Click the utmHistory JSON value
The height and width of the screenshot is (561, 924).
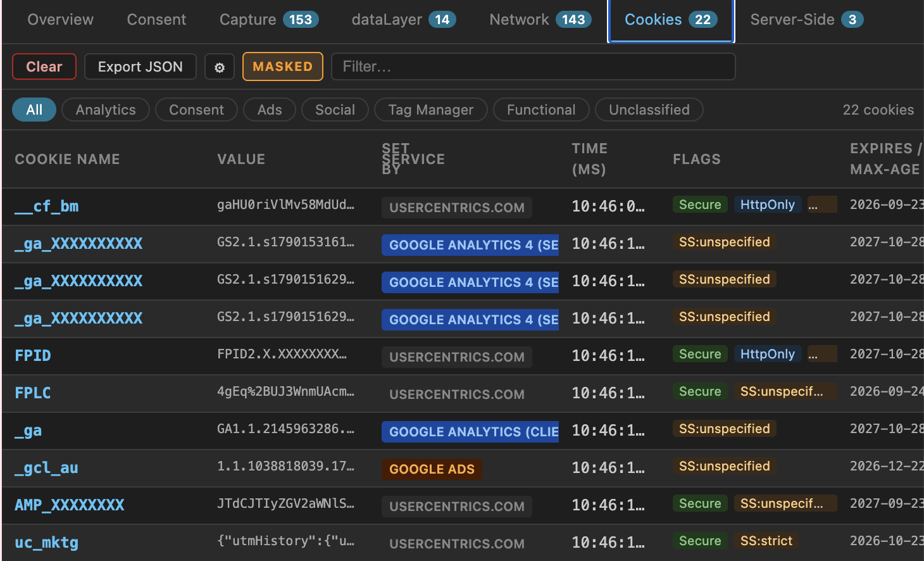point(285,541)
